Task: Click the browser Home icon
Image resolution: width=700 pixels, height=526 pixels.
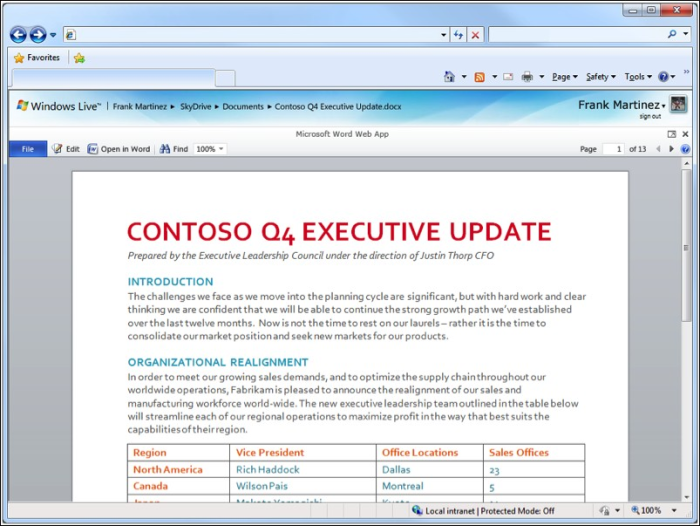Action: pyautogui.click(x=449, y=77)
